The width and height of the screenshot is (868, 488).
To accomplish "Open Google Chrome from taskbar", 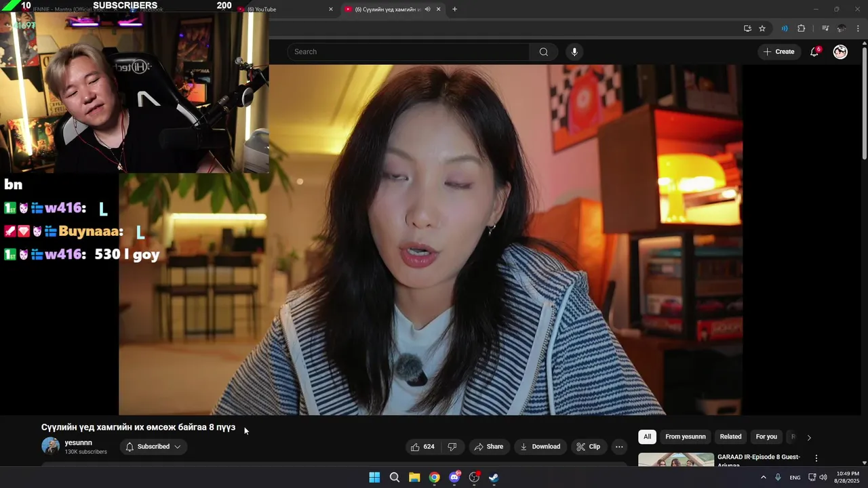I will (x=434, y=478).
